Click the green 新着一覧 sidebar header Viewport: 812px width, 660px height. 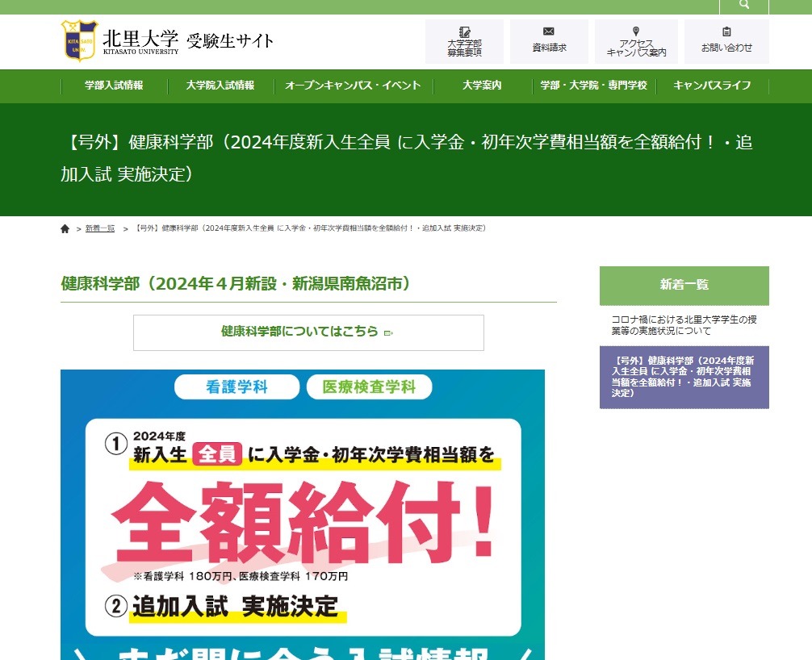pos(684,285)
